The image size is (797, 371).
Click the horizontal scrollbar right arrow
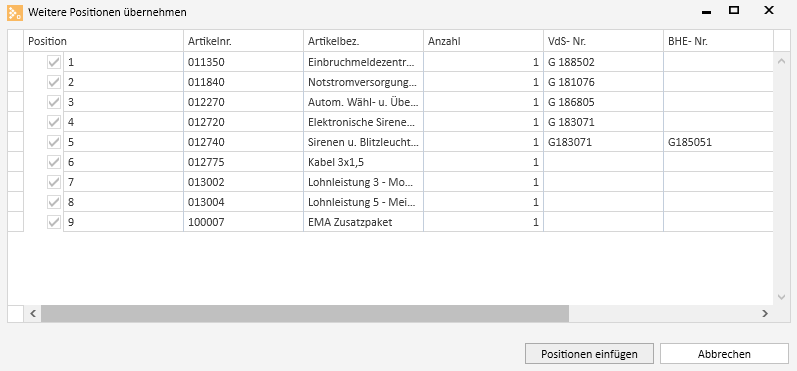(764, 314)
